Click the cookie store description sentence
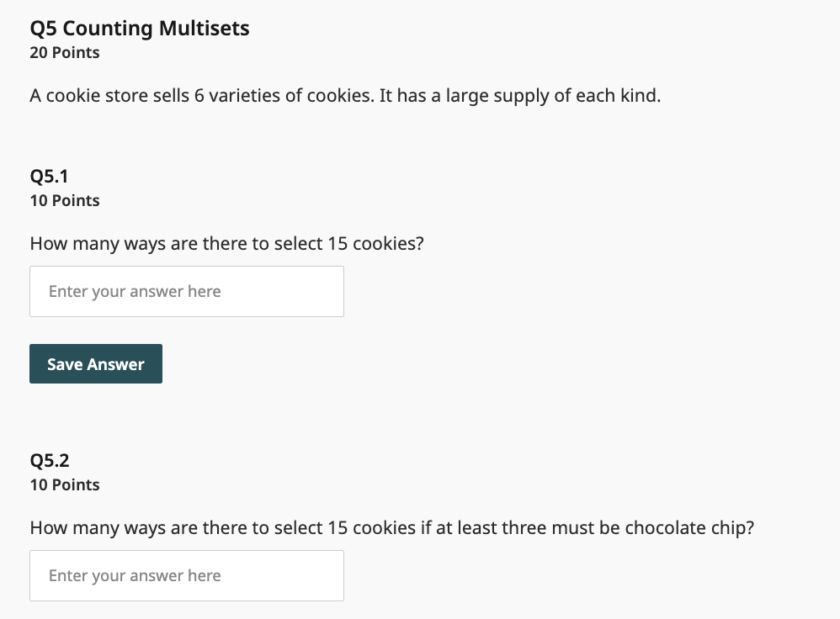840x619 pixels. click(x=345, y=96)
